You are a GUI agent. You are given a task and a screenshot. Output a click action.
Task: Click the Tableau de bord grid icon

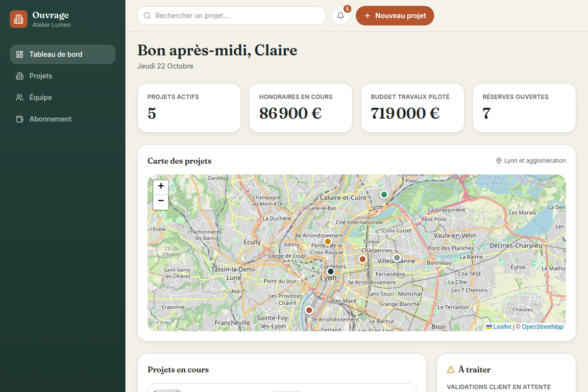pyautogui.click(x=20, y=54)
